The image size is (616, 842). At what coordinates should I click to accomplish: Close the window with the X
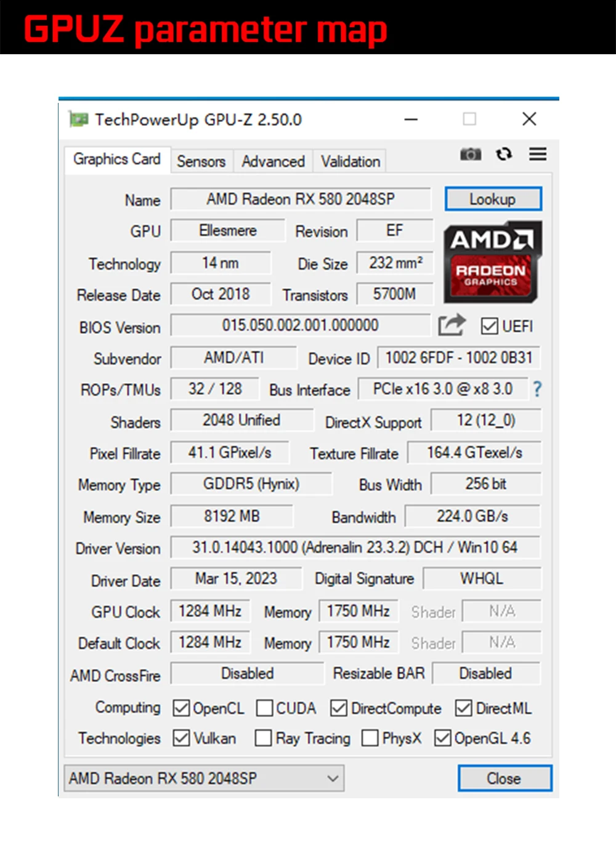pyautogui.click(x=529, y=119)
